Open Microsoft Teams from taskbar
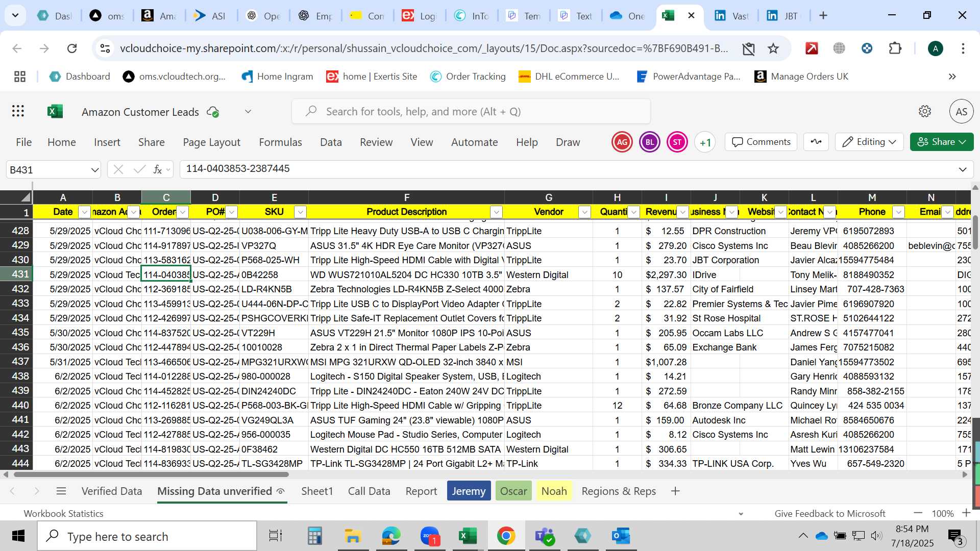 click(x=545, y=536)
